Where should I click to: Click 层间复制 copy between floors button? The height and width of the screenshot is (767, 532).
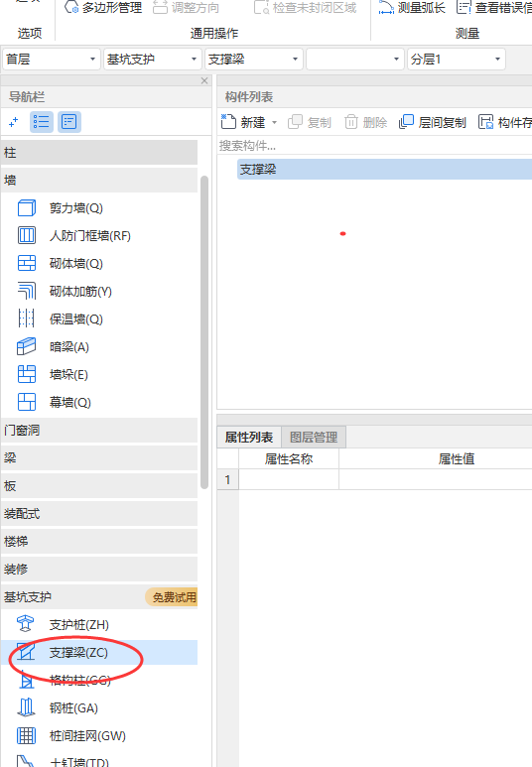tap(433, 122)
